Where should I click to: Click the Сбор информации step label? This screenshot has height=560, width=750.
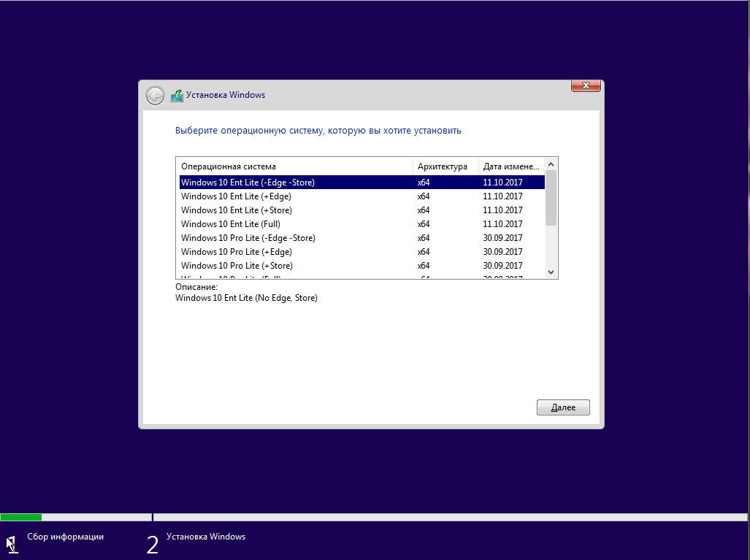pos(66,537)
